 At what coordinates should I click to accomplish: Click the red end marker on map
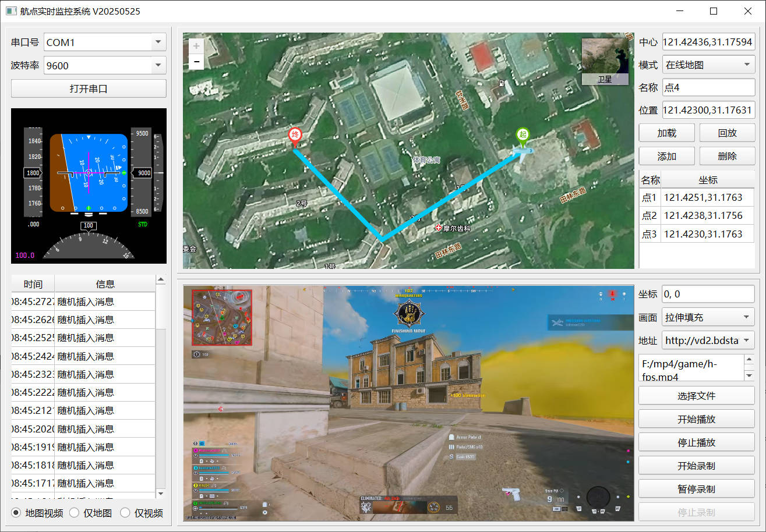(295, 136)
